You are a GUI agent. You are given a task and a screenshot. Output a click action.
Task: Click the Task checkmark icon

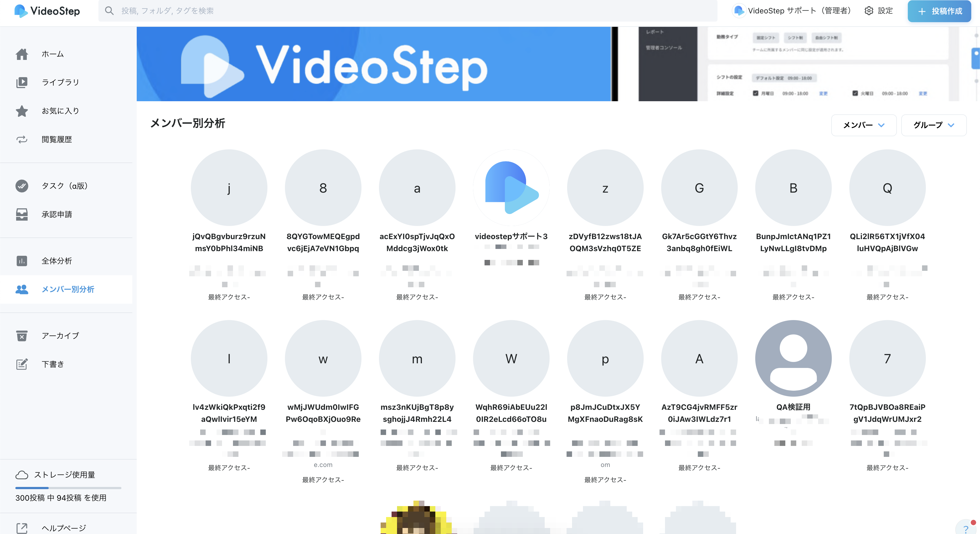(x=22, y=186)
